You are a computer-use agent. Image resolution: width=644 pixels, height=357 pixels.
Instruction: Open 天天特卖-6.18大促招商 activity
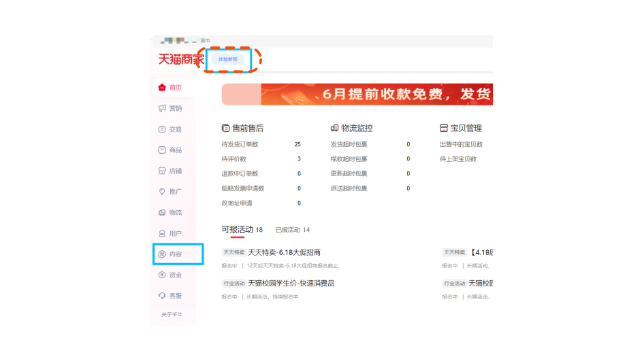pyautogui.click(x=284, y=252)
